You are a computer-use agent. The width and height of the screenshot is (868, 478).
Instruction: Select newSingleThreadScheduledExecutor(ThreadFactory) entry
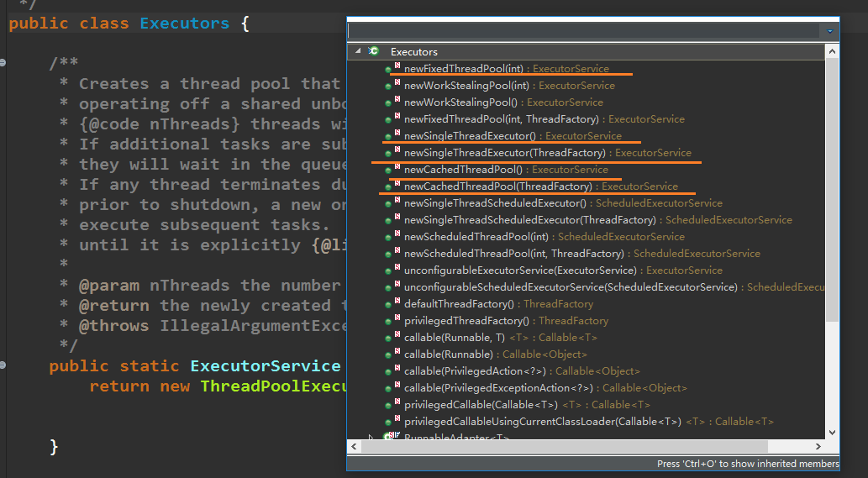598,219
